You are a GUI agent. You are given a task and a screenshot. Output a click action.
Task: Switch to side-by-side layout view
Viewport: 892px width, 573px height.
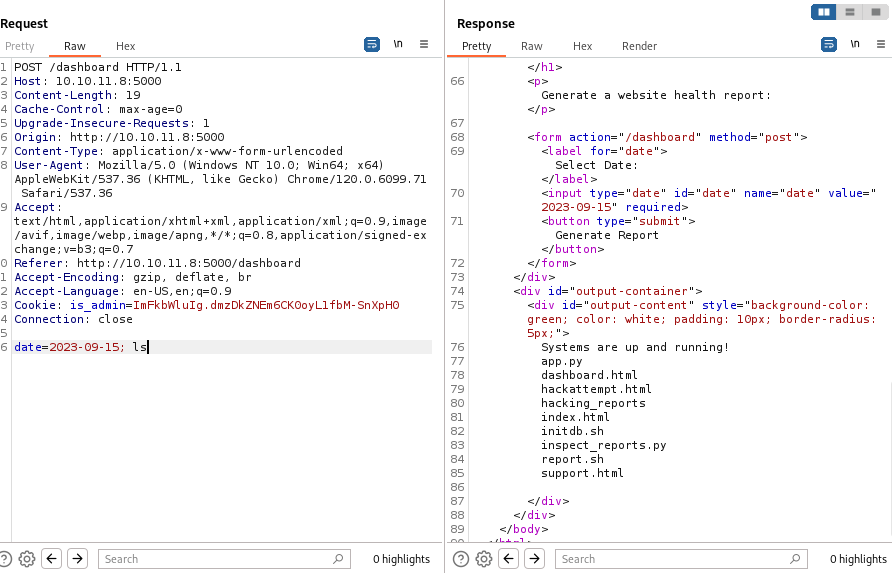824,12
